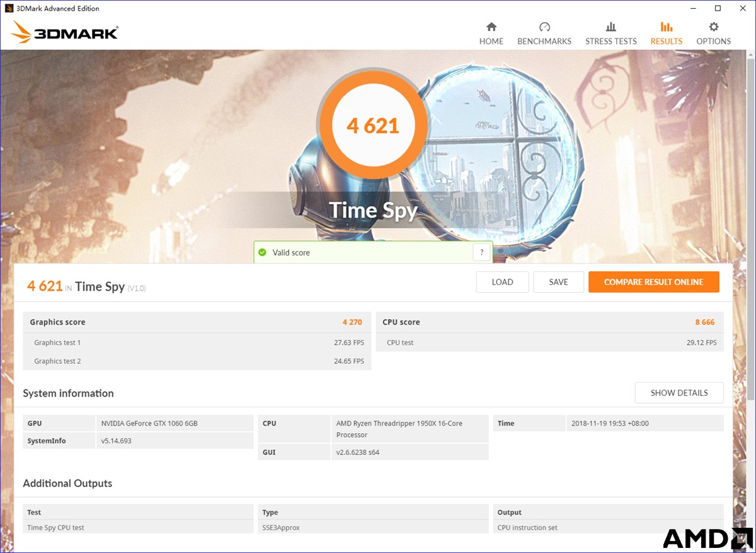Click NVIDIA GeForce GTX 1060 6GB text
This screenshot has width=756, height=553.
[x=149, y=423]
